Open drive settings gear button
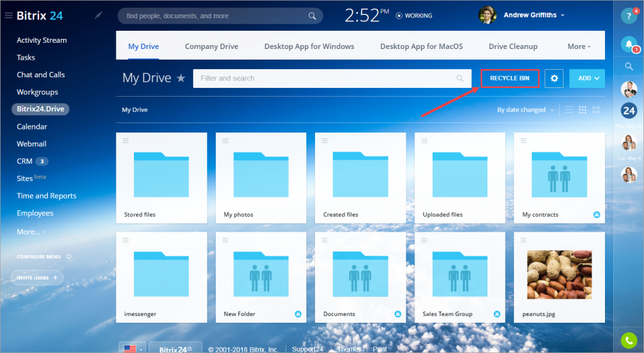 [554, 79]
